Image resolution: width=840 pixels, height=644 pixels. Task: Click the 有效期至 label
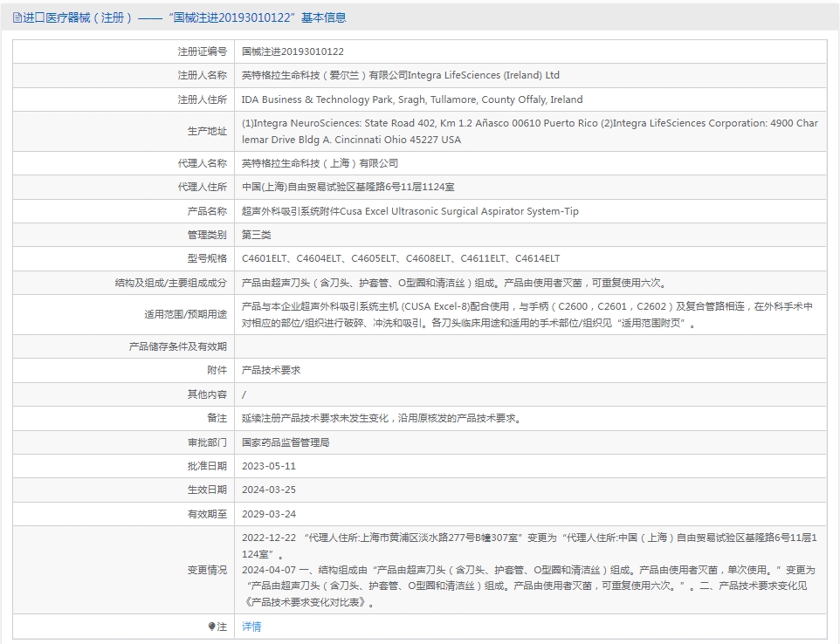(x=207, y=514)
